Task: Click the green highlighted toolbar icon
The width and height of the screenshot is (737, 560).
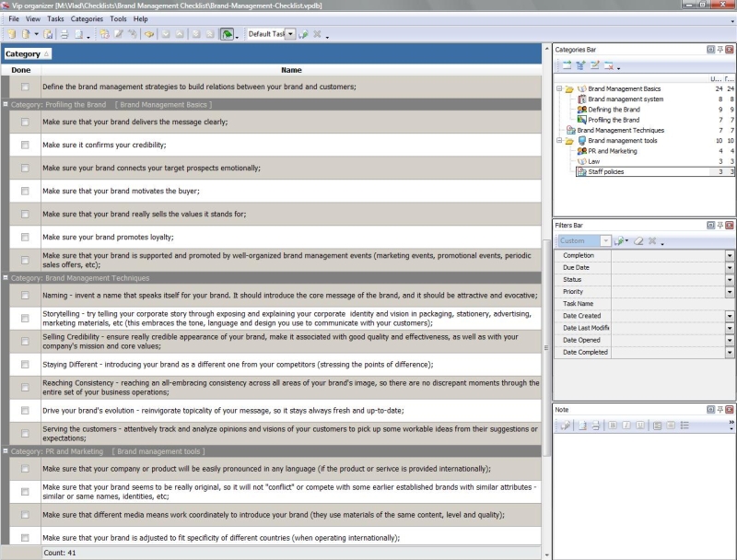Action: tap(227, 34)
